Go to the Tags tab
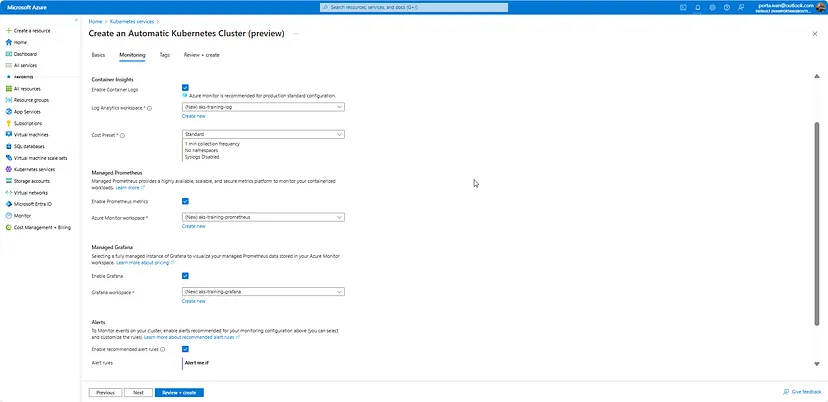 165,55
